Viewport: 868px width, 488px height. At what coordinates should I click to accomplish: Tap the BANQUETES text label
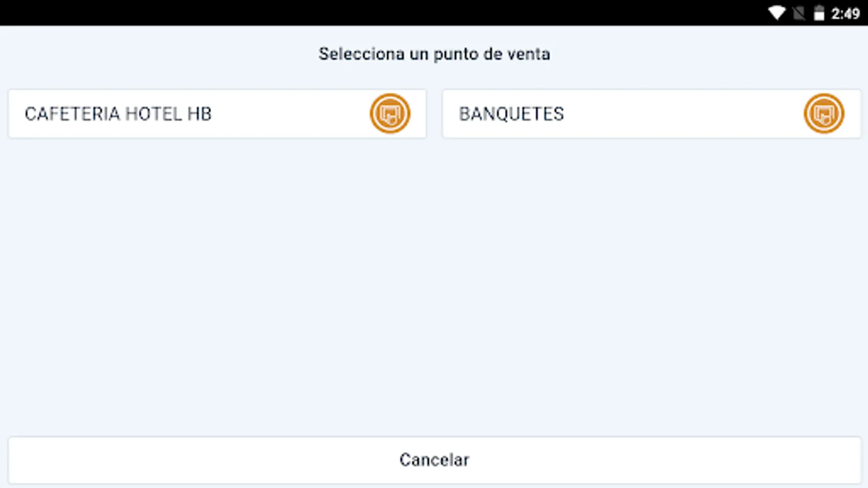pyautogui.click(x=511, y=114)
